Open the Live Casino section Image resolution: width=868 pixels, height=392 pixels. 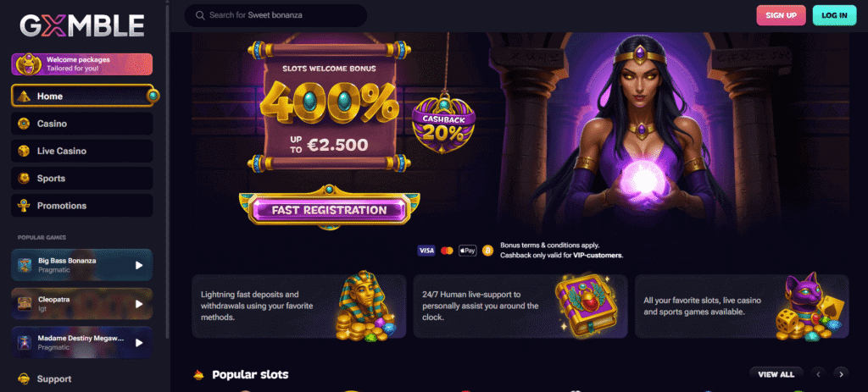(82, 151)
